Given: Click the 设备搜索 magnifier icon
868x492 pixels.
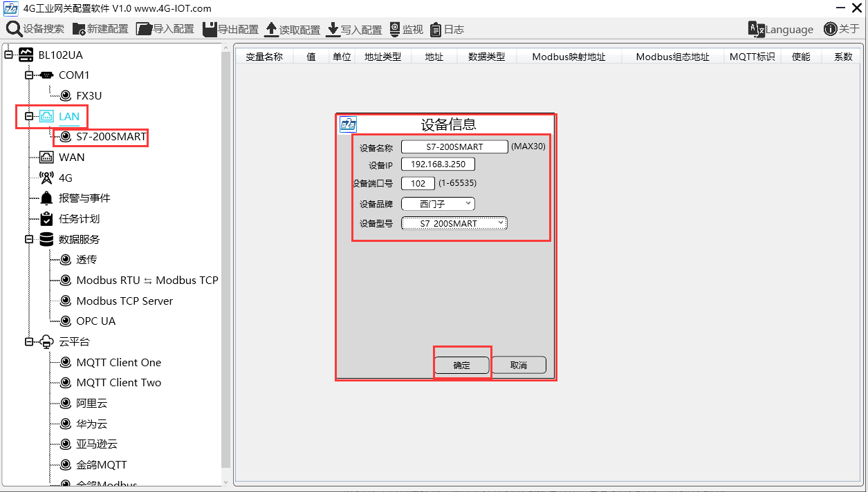Looking at the screenshot, I should 14,29.
